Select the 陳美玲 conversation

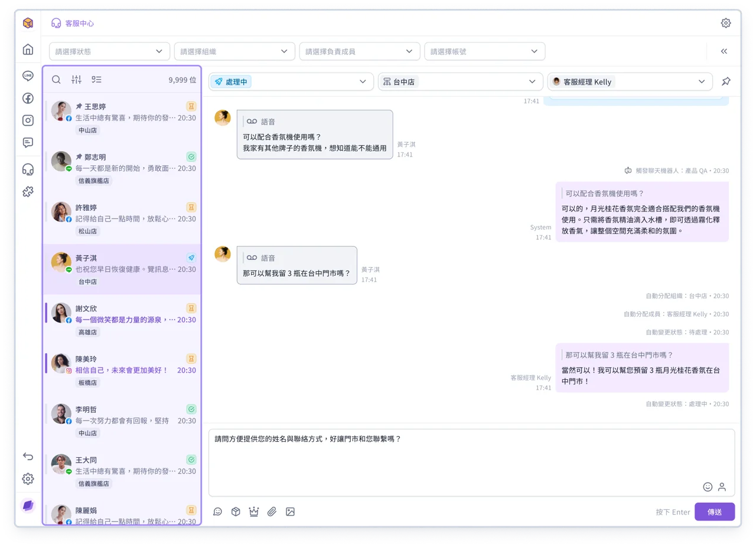122,370
